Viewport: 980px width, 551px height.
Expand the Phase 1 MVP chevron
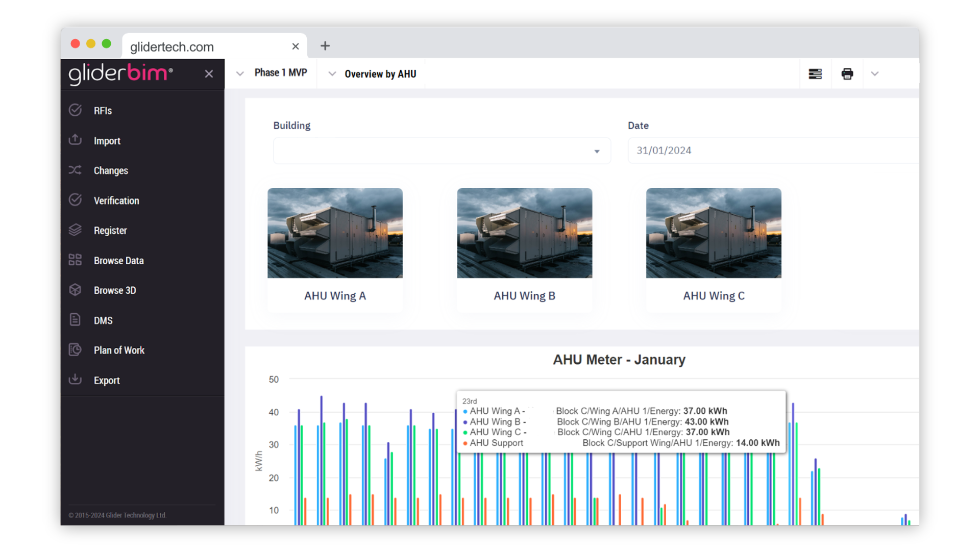(x=240, y=74)
